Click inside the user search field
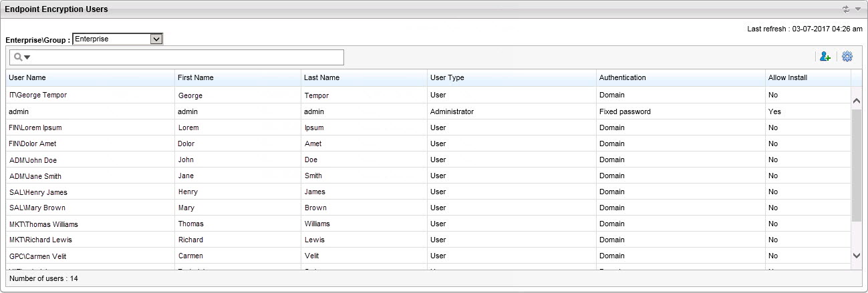 tap(187, 57)
